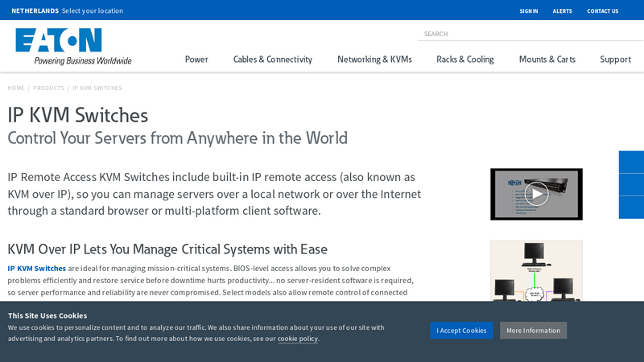Click the bottom blue side tab
Image resolution: width=644 pixels, height=362 pixels.
[631, 208]
